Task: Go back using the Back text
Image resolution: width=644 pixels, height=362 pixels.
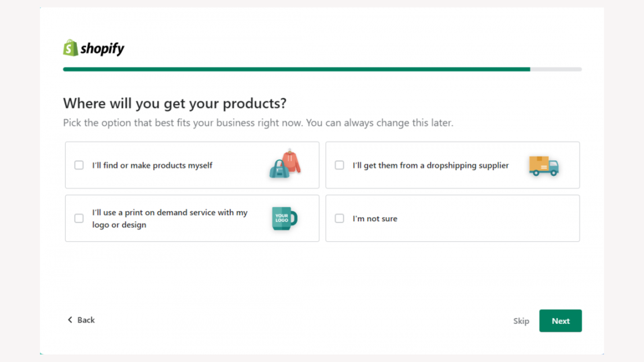Action: coord(86,320)
